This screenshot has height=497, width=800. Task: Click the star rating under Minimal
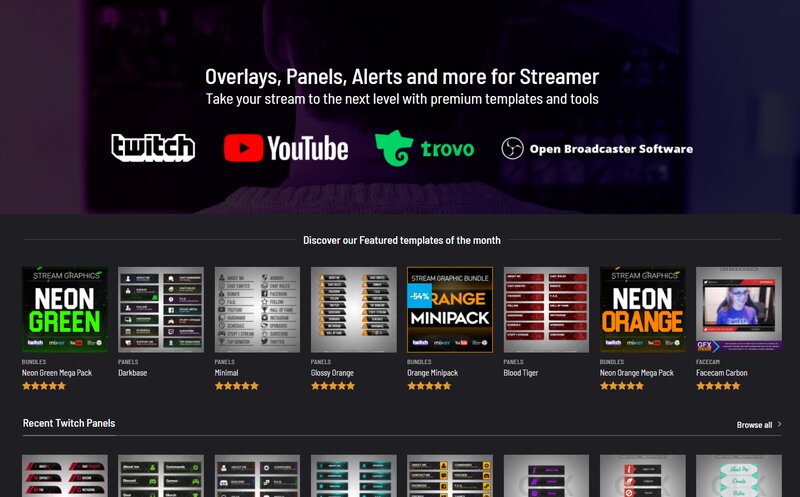[237, 386]
